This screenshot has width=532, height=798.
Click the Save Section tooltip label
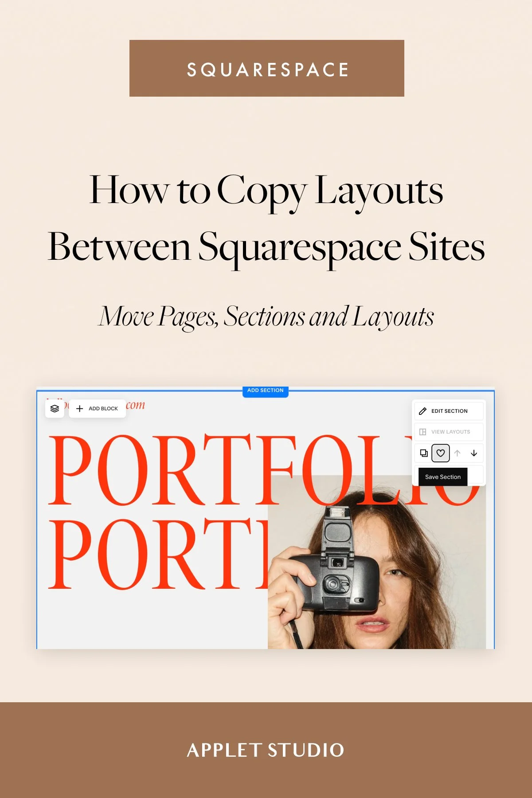tap(443, 477)
